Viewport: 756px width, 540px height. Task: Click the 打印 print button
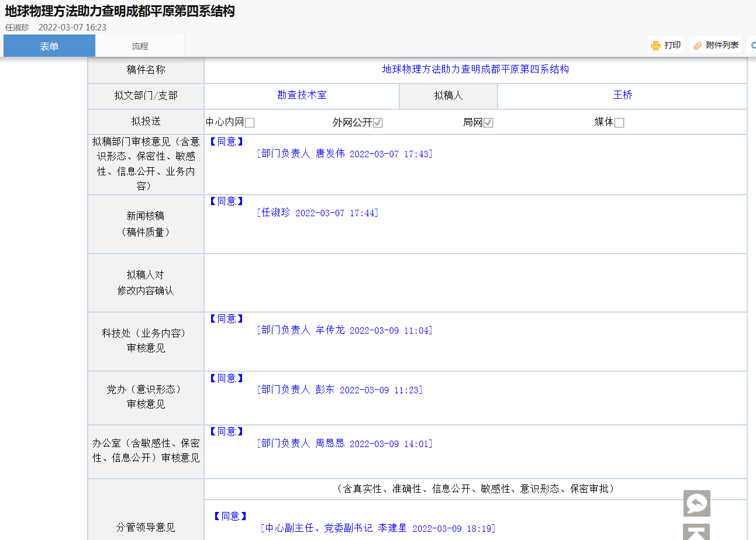665,45
